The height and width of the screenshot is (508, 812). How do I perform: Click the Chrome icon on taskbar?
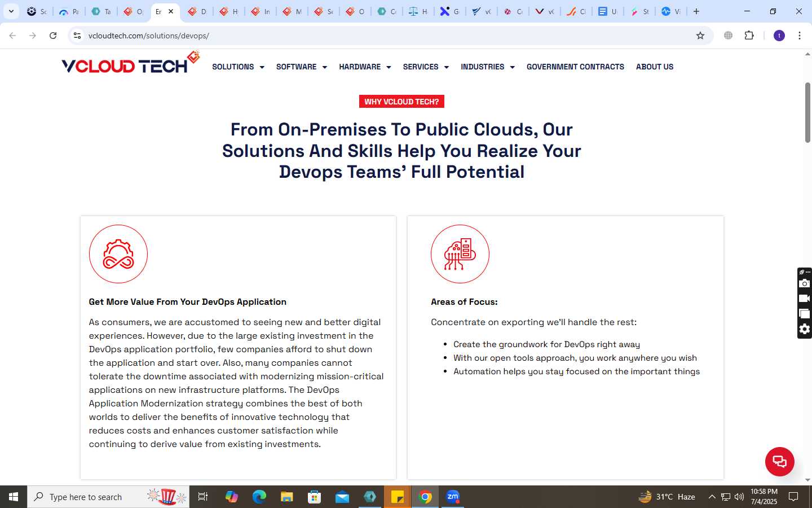[425, 497]
